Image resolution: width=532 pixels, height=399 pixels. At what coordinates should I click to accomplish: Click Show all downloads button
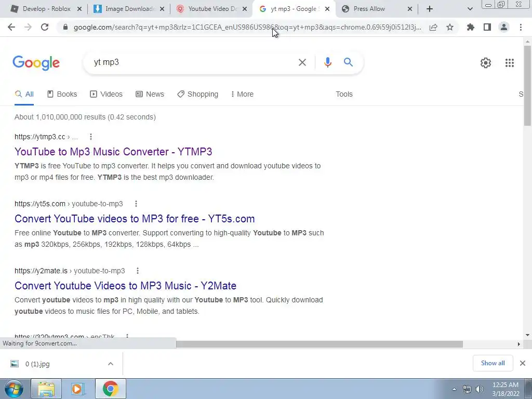click(493, 363)
